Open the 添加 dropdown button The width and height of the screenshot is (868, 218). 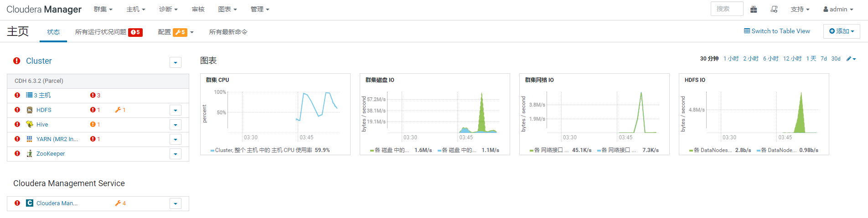tap(842, 31)
